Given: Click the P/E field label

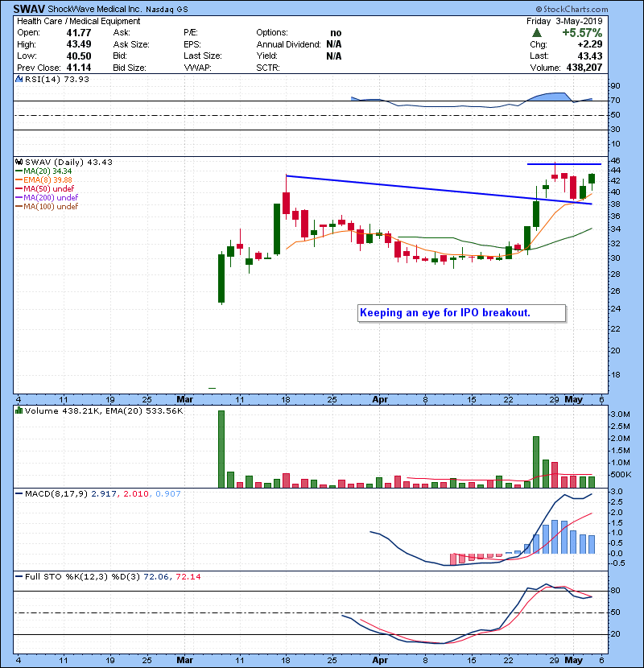Looking at the screenshot, I should pyautogui.click(x=191, y=33).
